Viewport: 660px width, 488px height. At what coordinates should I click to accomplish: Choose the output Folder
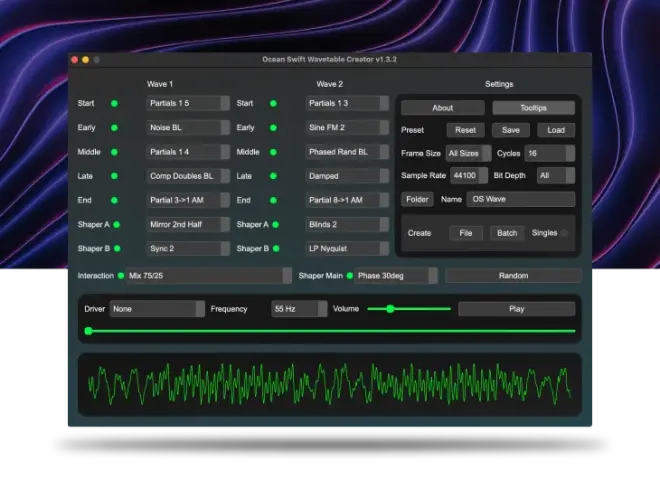417,199
